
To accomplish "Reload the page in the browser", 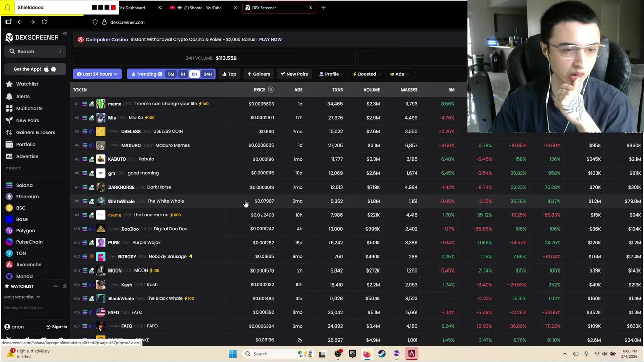I will [x=44, y=22].
